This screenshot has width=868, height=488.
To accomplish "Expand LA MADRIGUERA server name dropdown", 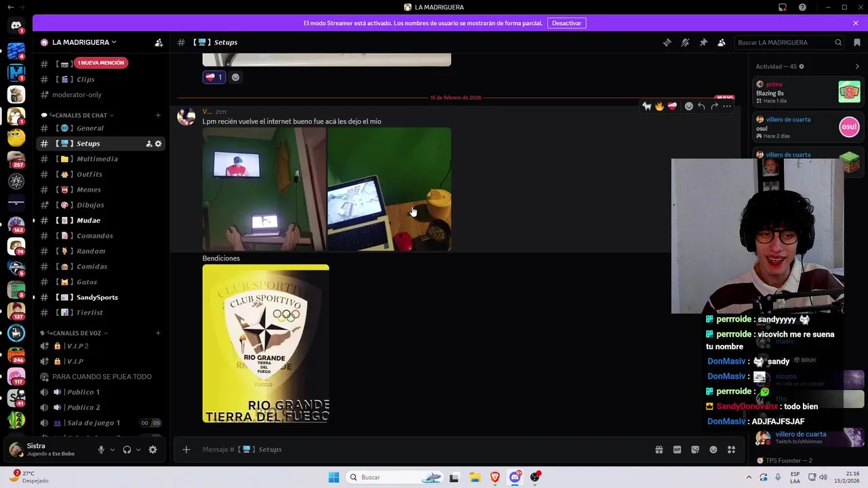I will pos(84,42).
